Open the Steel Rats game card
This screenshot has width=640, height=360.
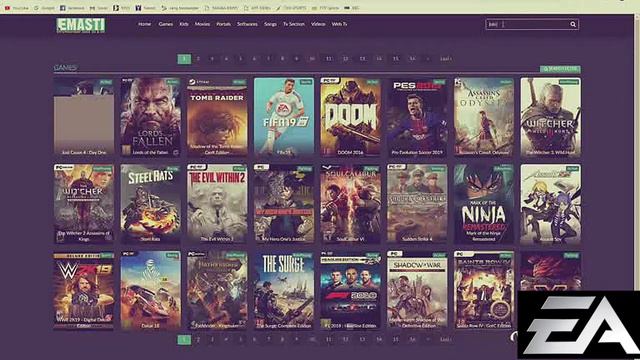(x=151, y=204)
